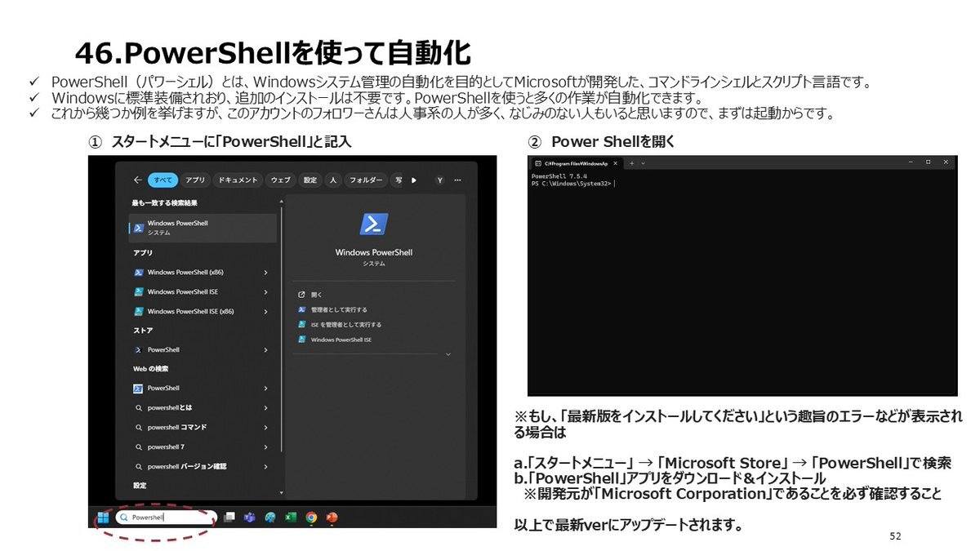
Task: Open the terminal new-tab dropdown arrow
Action: (x=644, y=162)
